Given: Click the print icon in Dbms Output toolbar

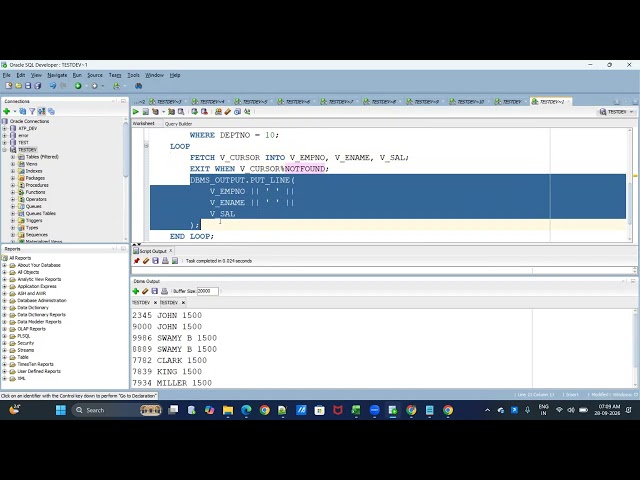Looking at the screenshot, I should click(164, 291).
